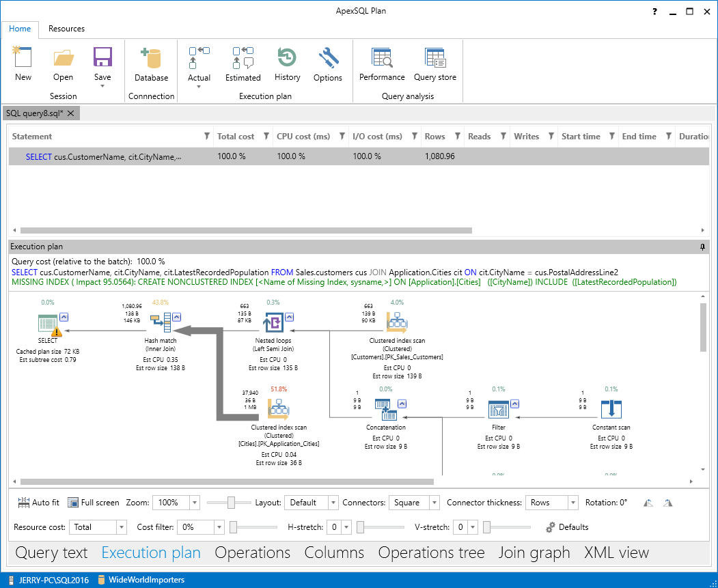Filter the I/O cost column
Screen dimensions: 718x588
(x=415, y=136)
